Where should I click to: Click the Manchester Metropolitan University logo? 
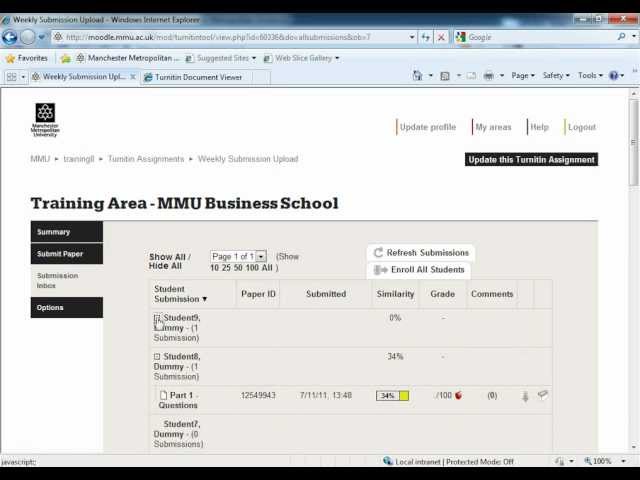tap(45, 120)
